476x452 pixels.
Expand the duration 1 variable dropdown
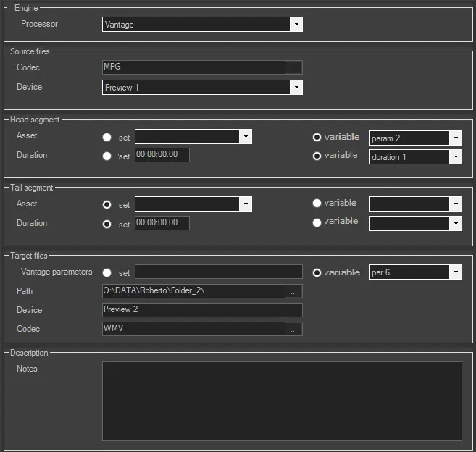455,156
